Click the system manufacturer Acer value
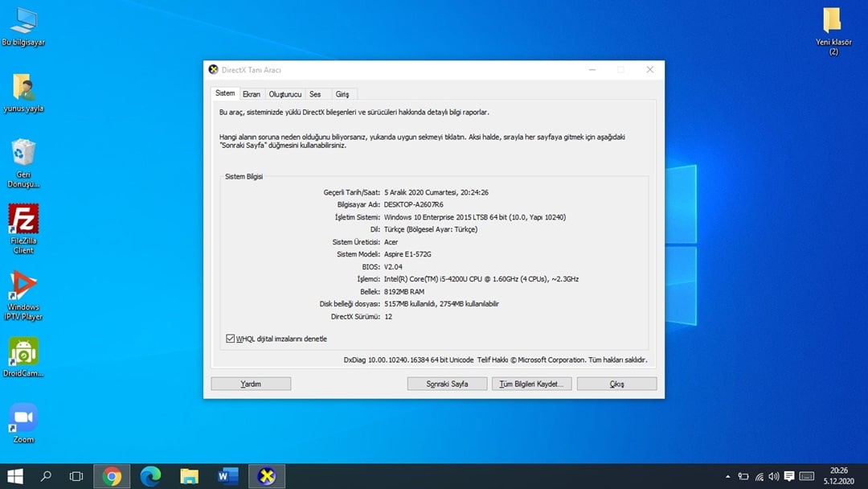The width and height of the screenshot is (868, 489). click(391, 242)
